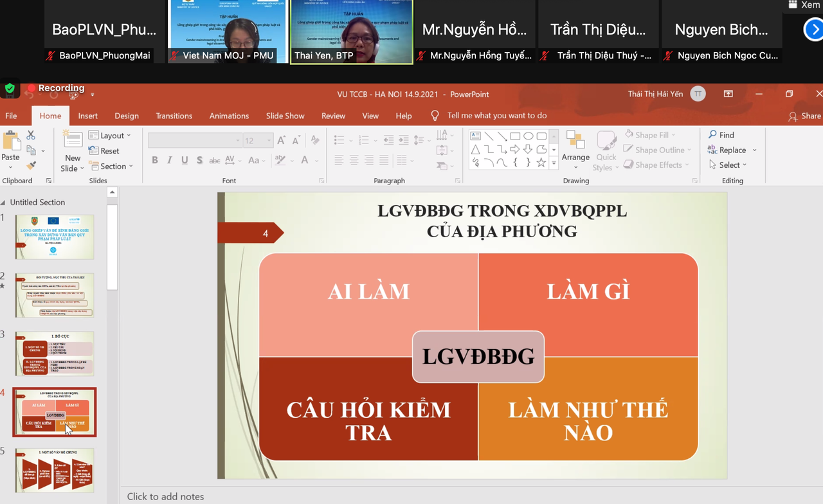
Task: Start Replace from the Editing group
Action: pyautogui.click(x=732, y=150)
